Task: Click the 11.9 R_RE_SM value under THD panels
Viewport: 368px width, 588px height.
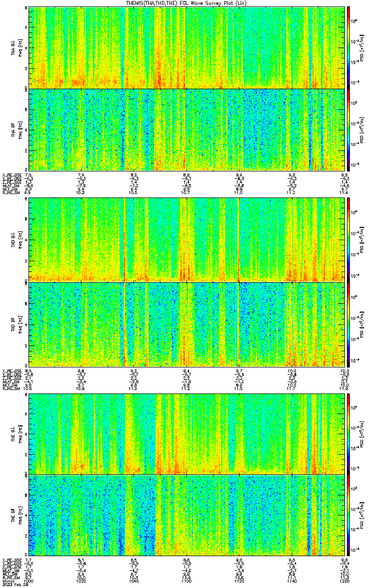Action: click(344, 389)
